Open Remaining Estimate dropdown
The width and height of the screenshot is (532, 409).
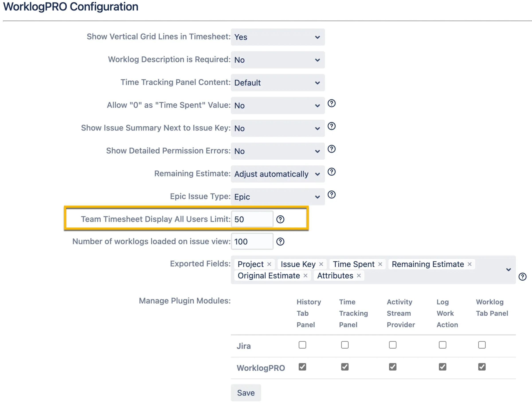click(278, 174)
